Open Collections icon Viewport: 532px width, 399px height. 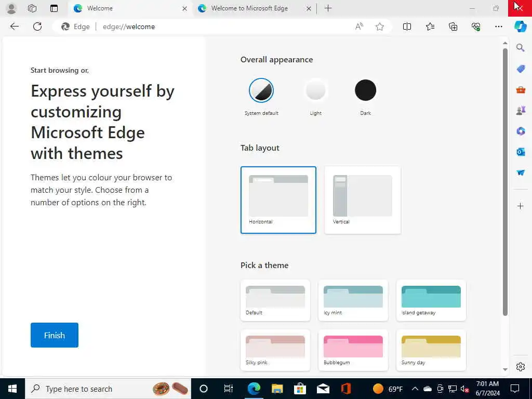click(453, 26)
